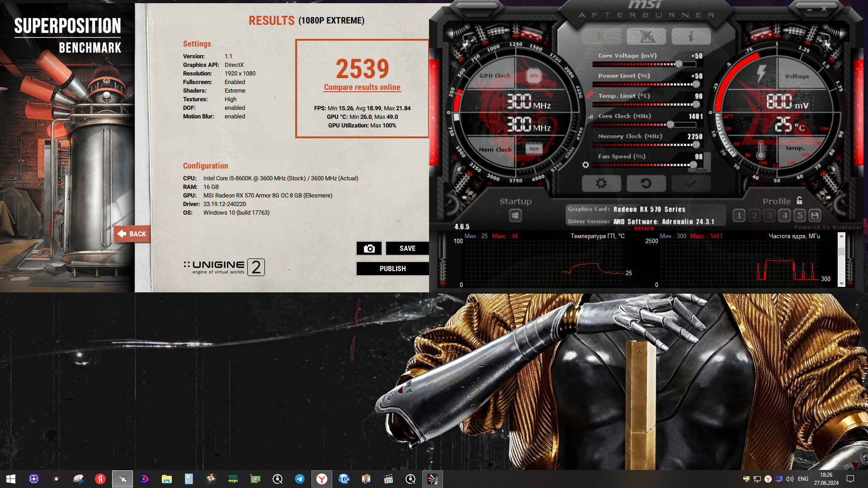The image size is (868, 488).
Task: Open MSI Afterburner settings gear button
Action: [601, 183]
